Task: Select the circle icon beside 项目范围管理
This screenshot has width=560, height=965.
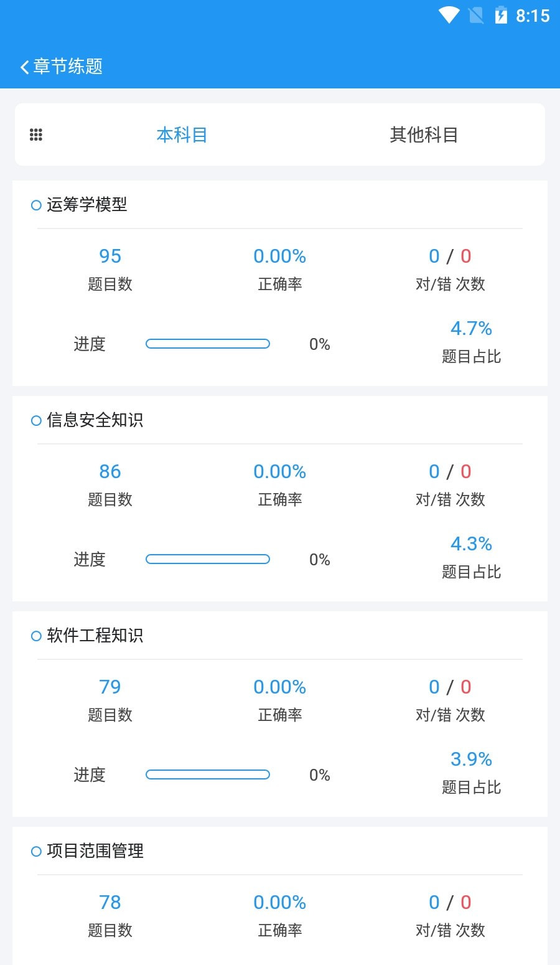Action: pos(36,851)
